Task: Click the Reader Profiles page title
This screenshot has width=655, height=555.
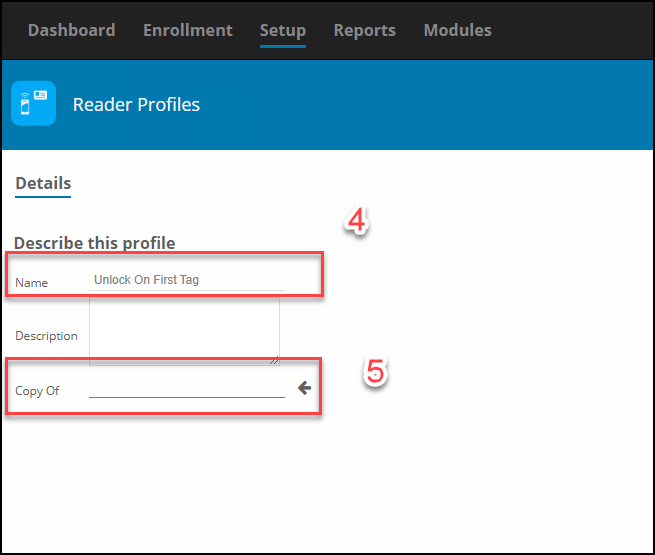Action: pyautogui.click(x=136, y=104)
